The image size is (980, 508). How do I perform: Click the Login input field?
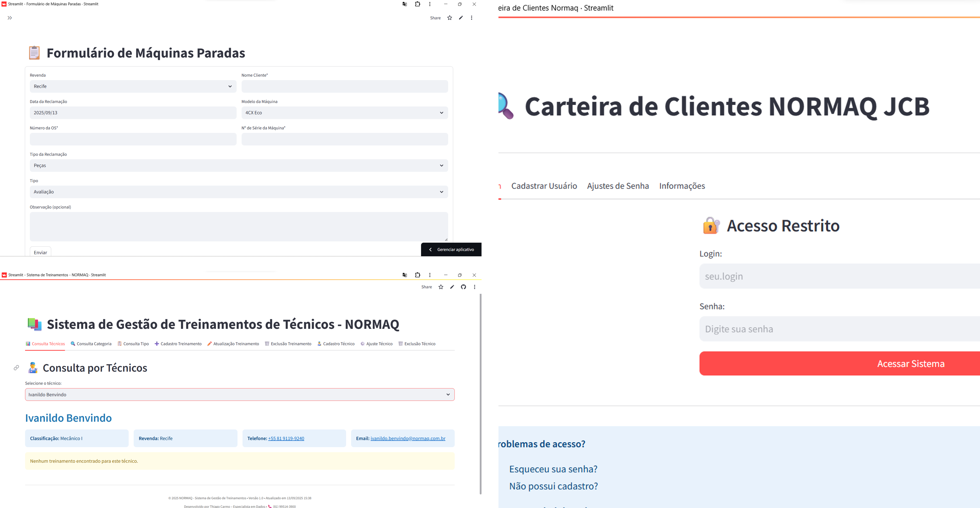837,276
